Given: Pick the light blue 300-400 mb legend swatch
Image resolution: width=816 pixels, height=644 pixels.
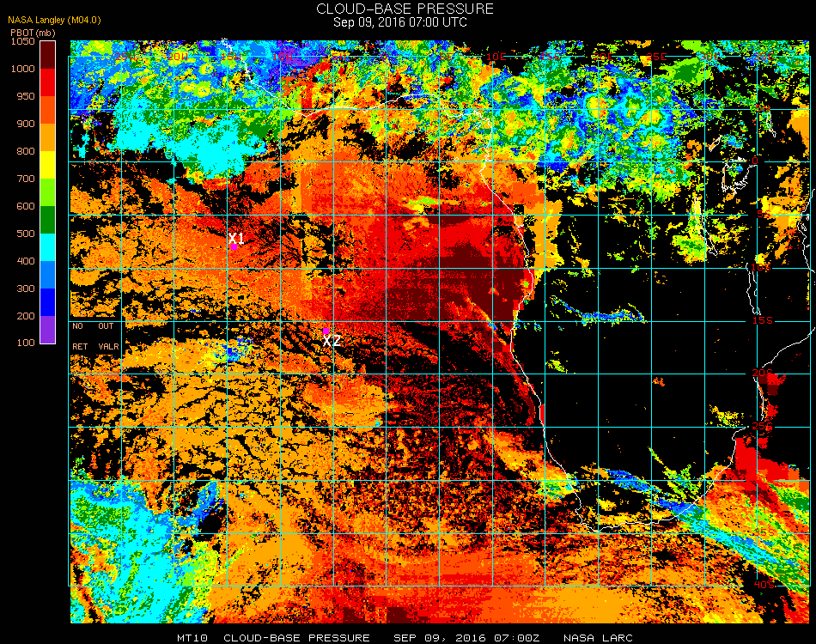Looking at the screenshot, I should point(48,275).
